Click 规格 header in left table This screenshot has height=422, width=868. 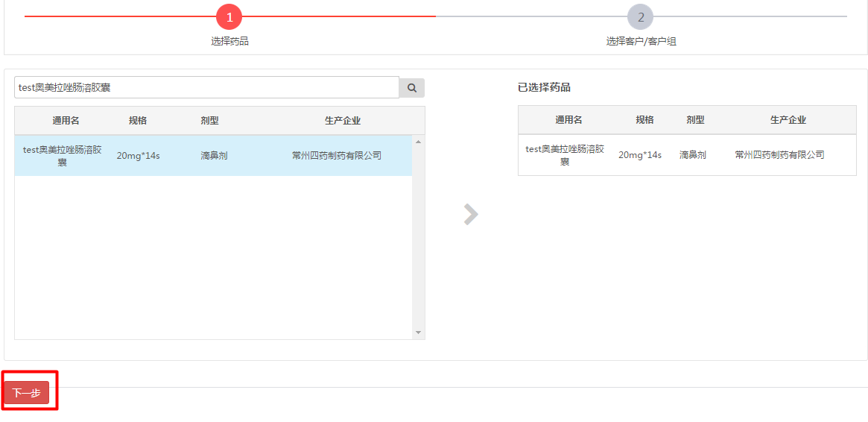138,121
